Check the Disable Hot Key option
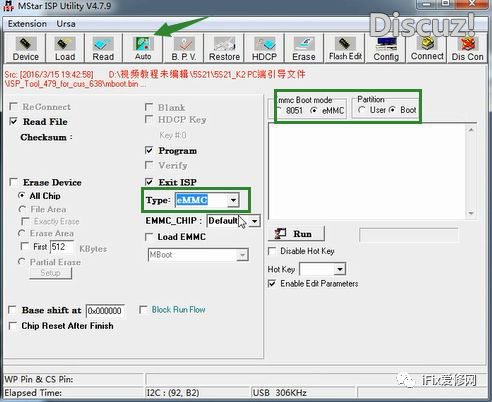 coord(272,251)
